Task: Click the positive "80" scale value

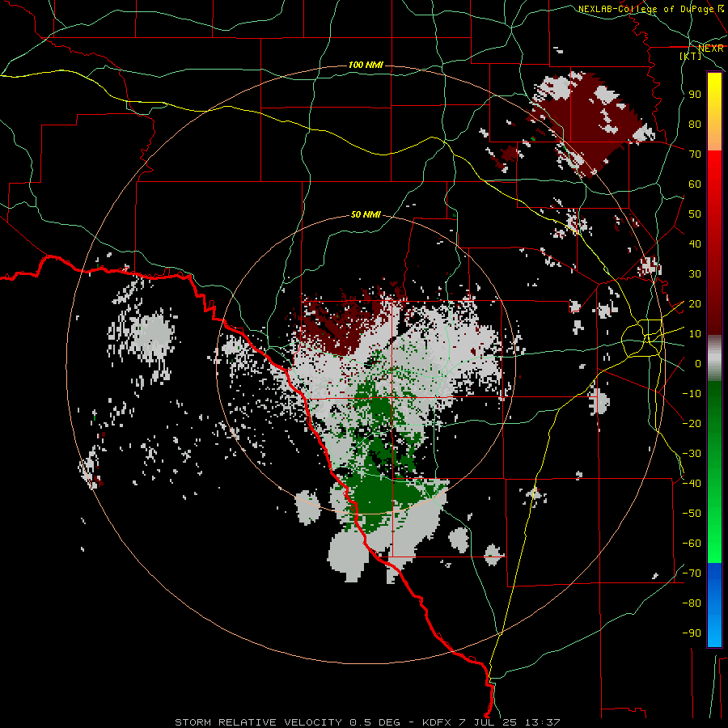Action: (x=695, y=125)
